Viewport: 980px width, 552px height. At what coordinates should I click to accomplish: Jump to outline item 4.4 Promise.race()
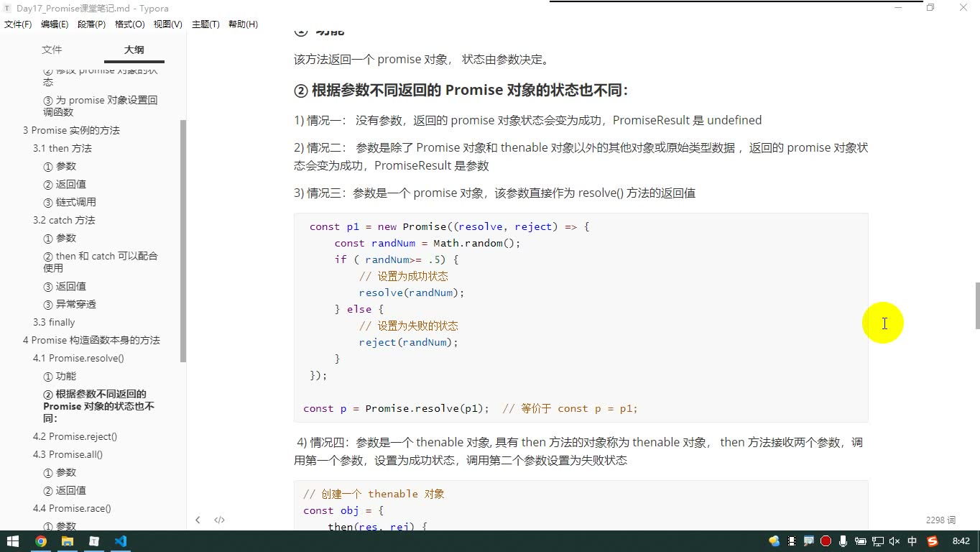coord(72,508)
